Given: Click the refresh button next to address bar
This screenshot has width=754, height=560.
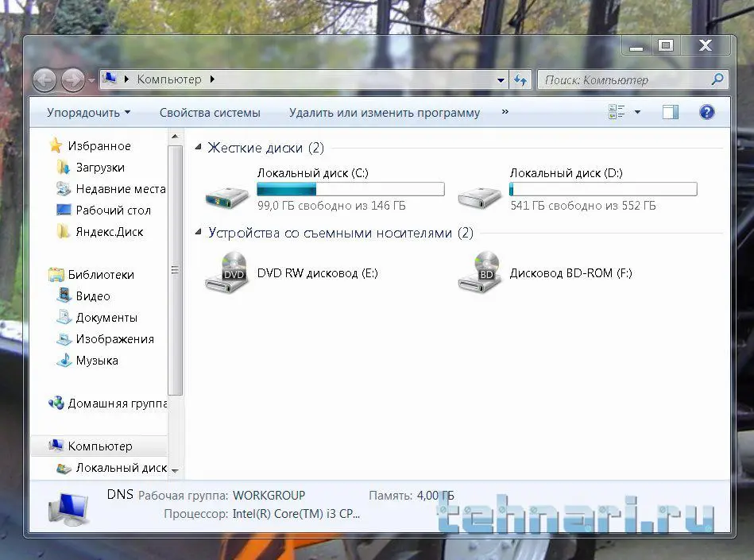Looking at the screenshot, I should [520, 79].
